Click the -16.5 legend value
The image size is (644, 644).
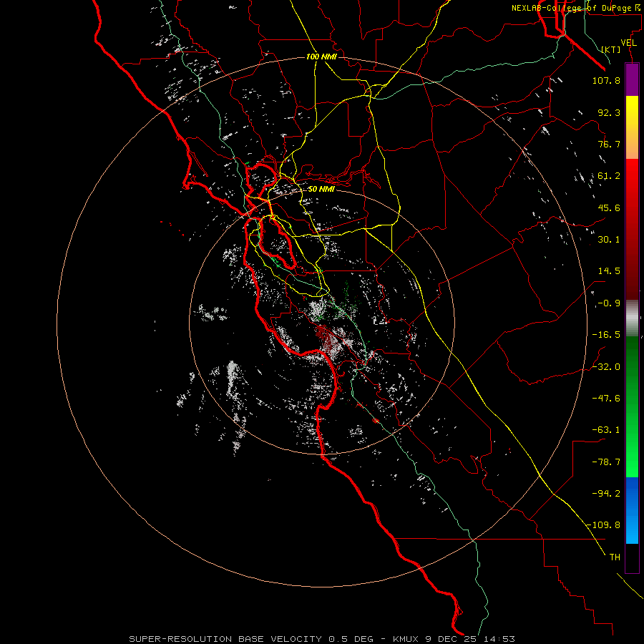(x=606, y=335)
